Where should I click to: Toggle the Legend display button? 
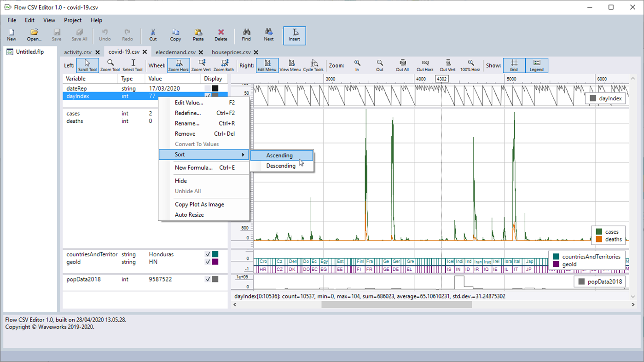pos(537,65)
